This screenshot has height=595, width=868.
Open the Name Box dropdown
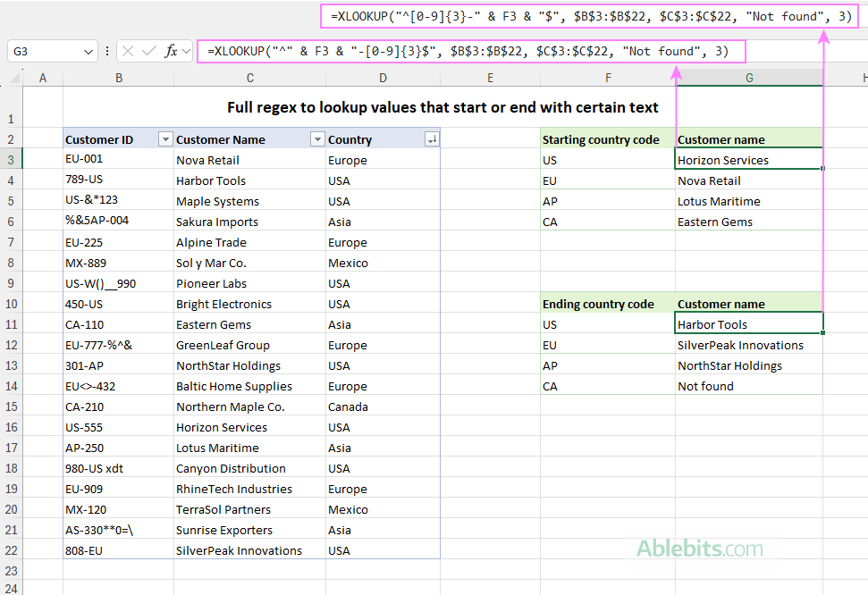(88, 51)
